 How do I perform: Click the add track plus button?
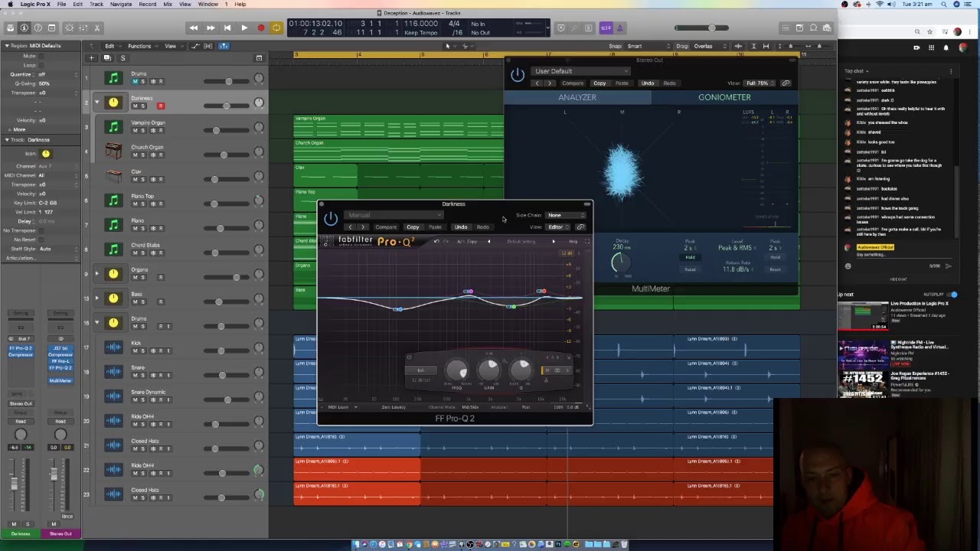(x=91, y=58)
